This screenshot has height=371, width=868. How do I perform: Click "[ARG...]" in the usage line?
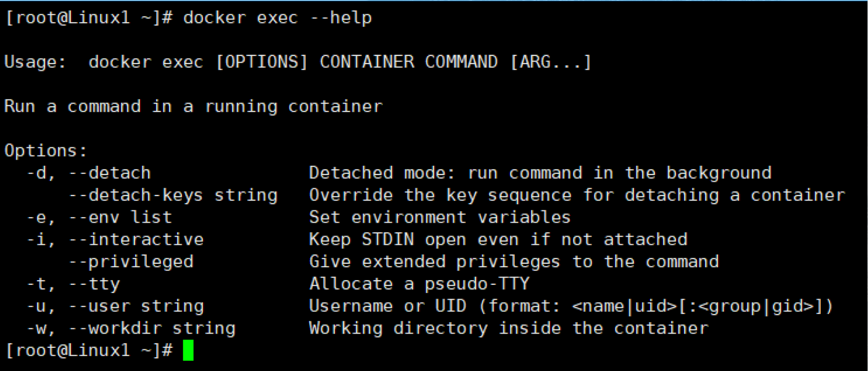550,62
